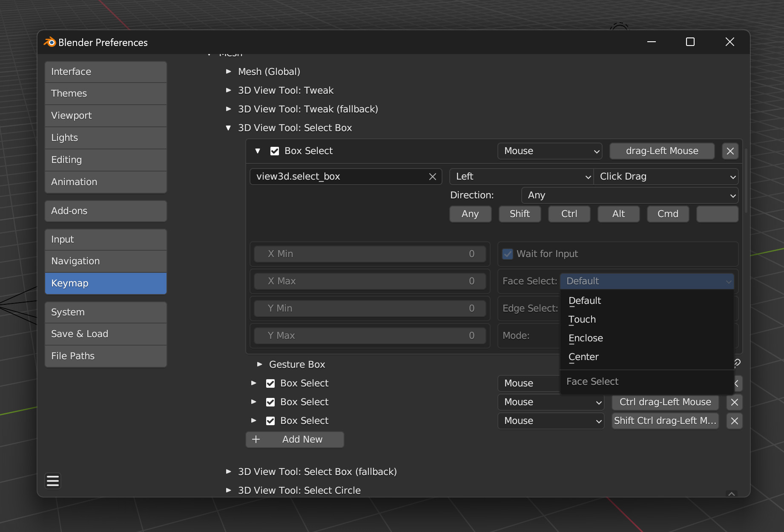Click the X Min value field
This screenshot has height=532, width=784.
(x=370, y=254)
